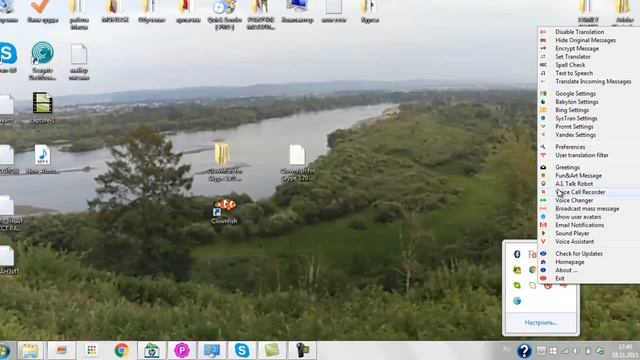Select Check for Updates
Screen dimensions: 640x360
coord(579,253)
